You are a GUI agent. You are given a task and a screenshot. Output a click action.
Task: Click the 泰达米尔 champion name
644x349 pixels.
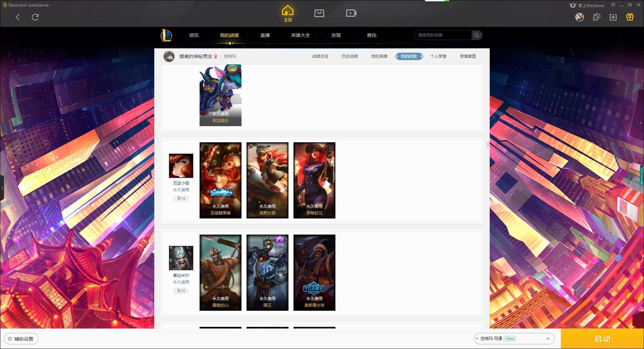pos(181,276)
